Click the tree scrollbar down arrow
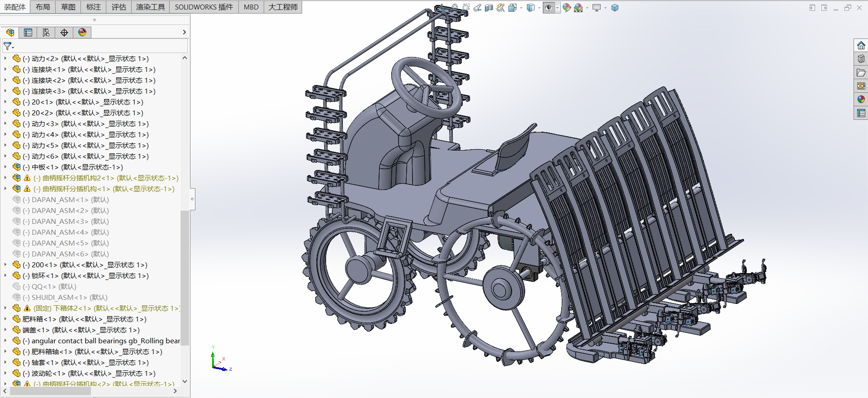The height and width of the screenshot is (398, 868). [185, 381]
